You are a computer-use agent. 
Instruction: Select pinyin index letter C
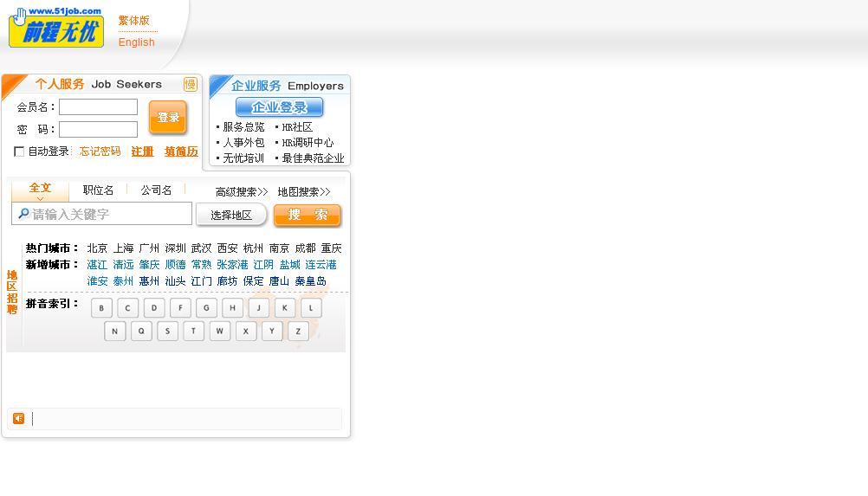[128, 308]
